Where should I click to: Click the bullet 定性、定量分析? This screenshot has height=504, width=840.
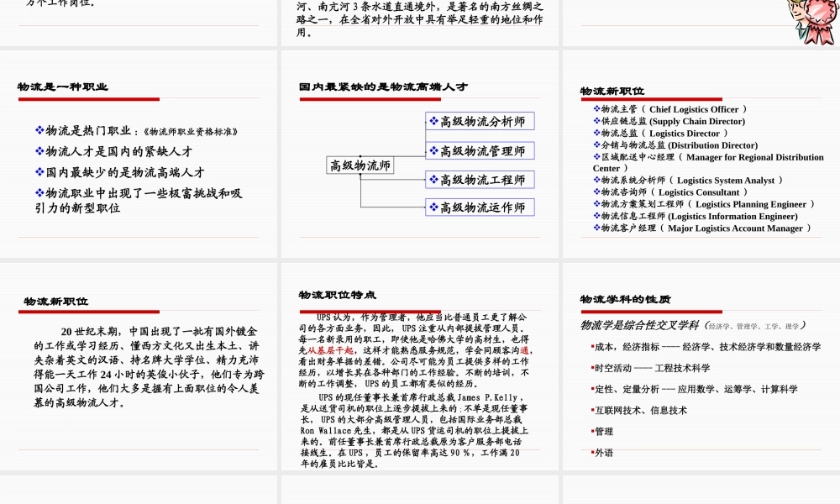coord(695,390)
